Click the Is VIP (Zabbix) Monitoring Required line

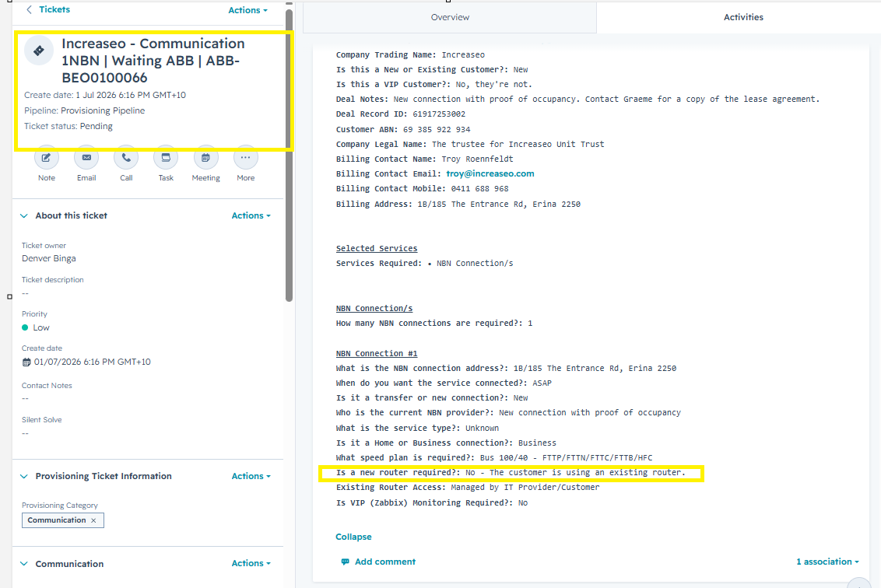431,502
